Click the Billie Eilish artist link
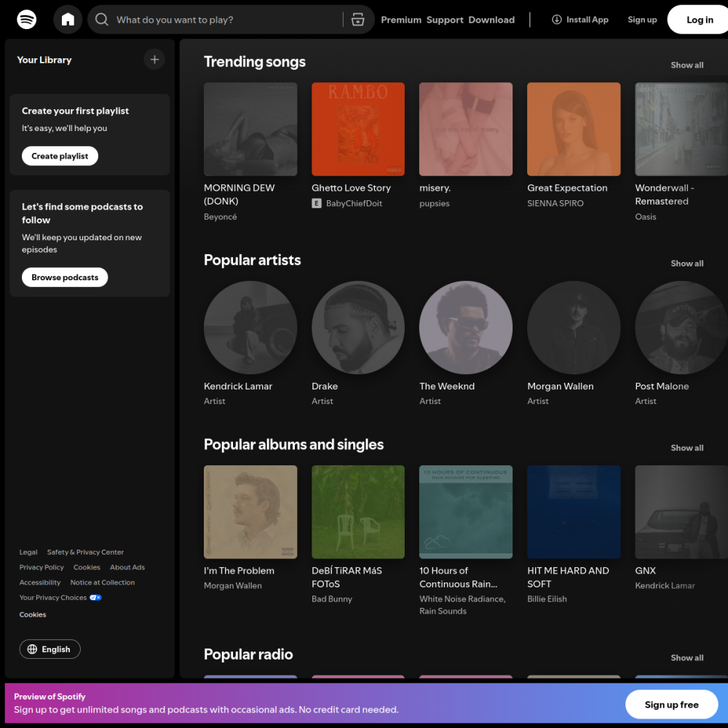This screenshot has width=728, height=728. (x=547, y=599)
